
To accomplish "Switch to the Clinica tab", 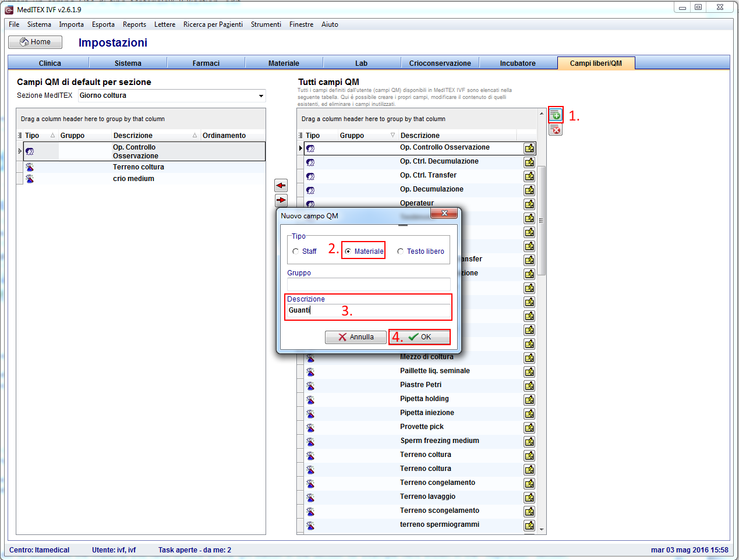I will click(x=49, y=63).
